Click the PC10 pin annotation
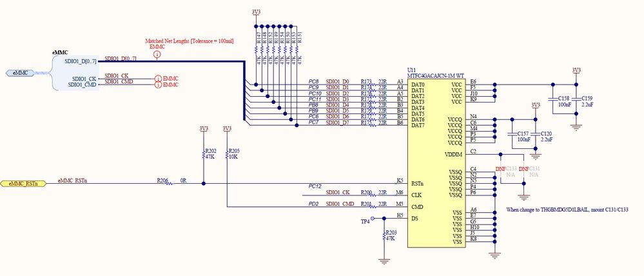Image resolution: width=644 pixels, height=276 pixels. coord(315,94)
